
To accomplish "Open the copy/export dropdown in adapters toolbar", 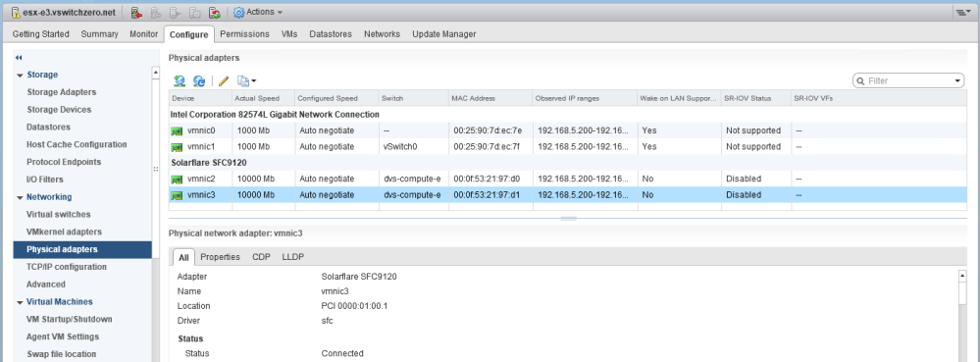I will (246, 80).
